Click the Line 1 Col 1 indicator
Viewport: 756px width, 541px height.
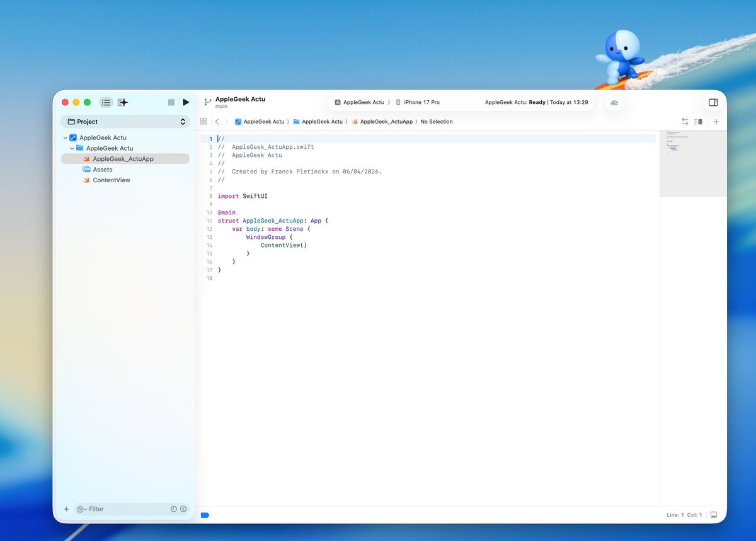tap(684, 515)
